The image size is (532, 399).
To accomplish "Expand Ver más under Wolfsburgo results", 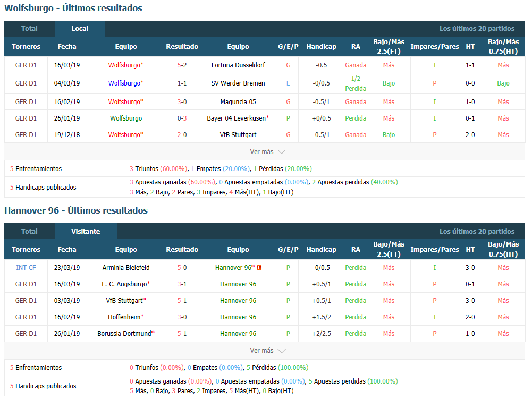I will (x=267, y=151).
